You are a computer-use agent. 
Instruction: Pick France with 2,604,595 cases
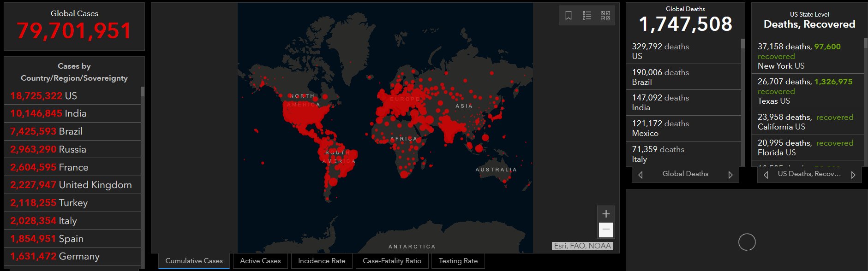[x=72, y=167]
